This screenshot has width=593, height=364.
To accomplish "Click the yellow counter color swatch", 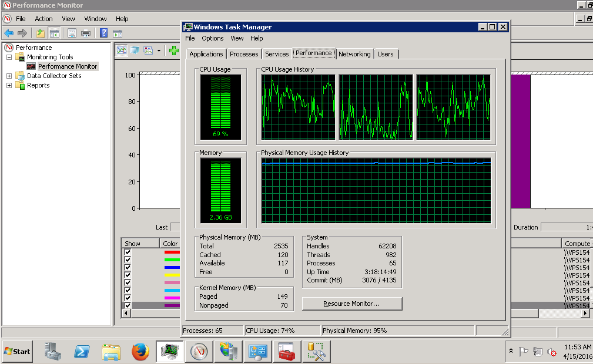I will 172,275.
